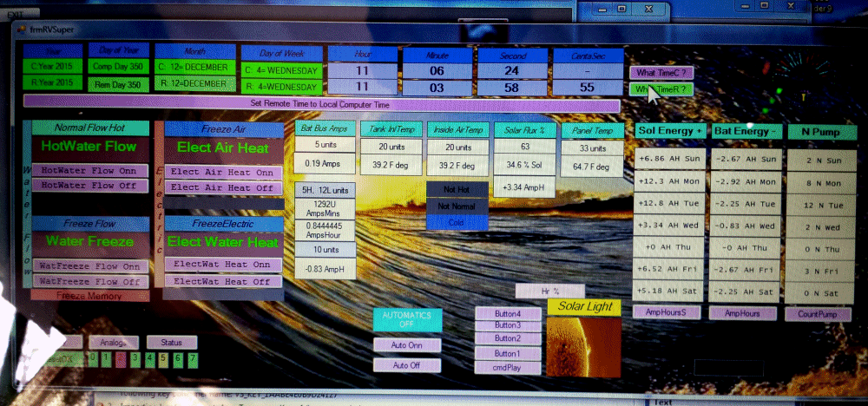Click the +5.18 AH Sat cell
The width and height of the screenshot is (868, 406).
click(x=669, y=291)
